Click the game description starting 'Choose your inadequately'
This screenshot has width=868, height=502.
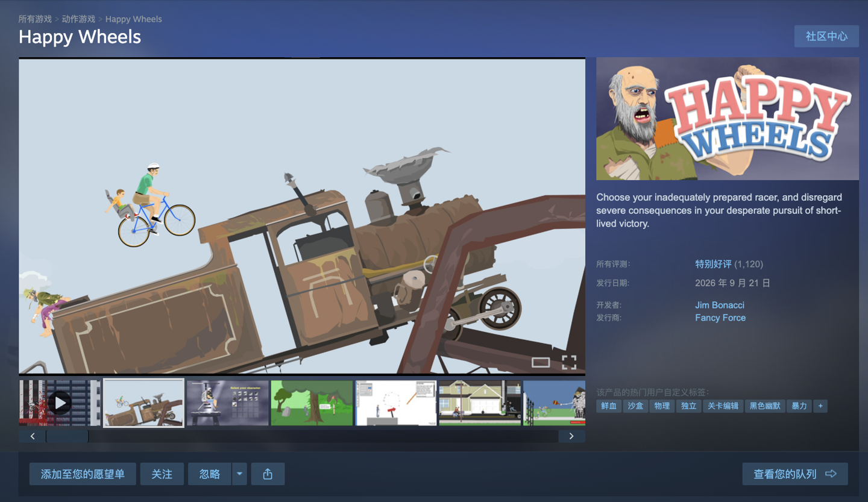point(719,210)
